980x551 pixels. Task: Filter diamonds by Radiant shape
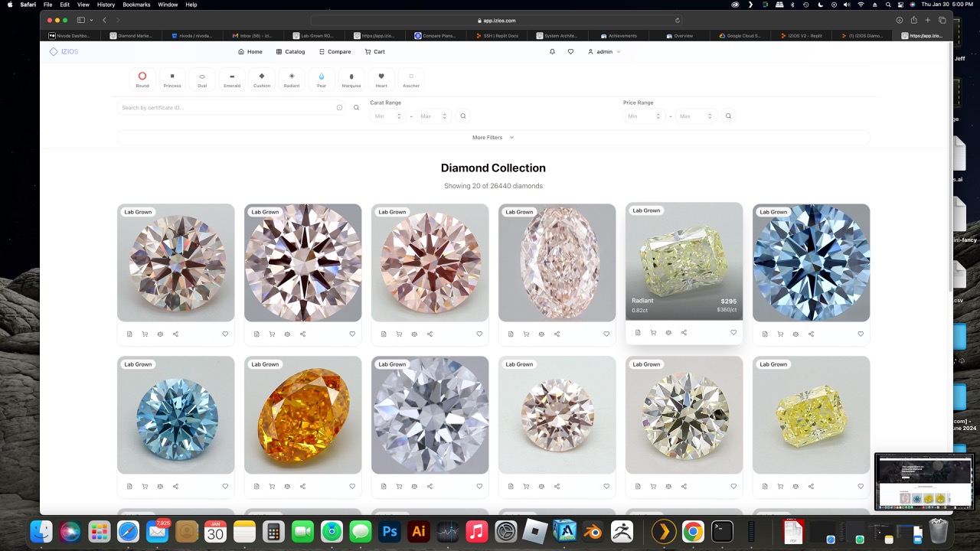[292, 79]
